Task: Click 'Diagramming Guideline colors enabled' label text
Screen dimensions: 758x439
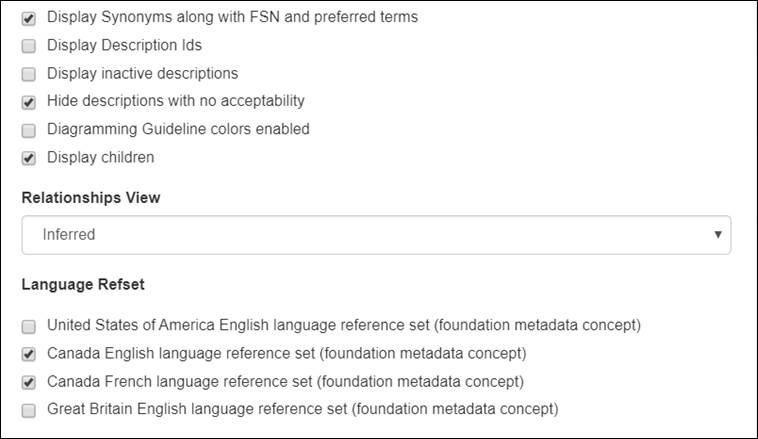Action: (x=178, y=129)
